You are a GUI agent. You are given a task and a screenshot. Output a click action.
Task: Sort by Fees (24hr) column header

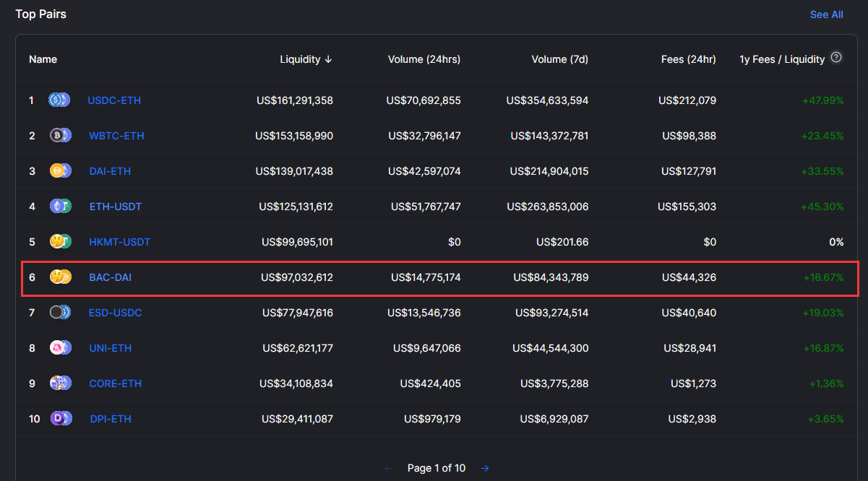click(688, 59)
